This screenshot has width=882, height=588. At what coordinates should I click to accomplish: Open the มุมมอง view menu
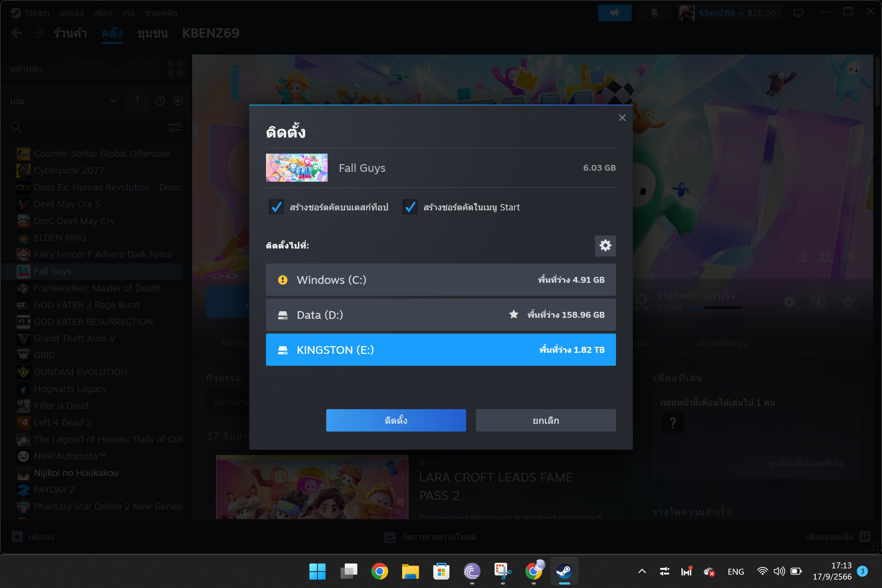click(71, 13)
